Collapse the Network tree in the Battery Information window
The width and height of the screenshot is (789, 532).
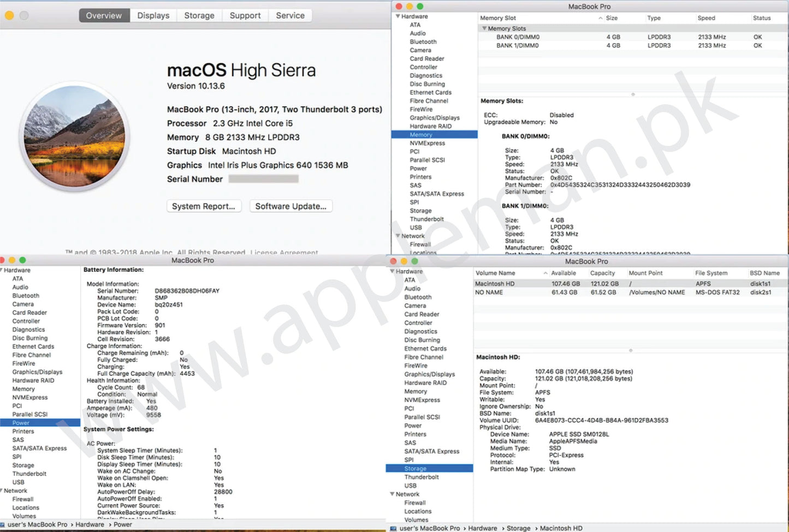point(2,491)
